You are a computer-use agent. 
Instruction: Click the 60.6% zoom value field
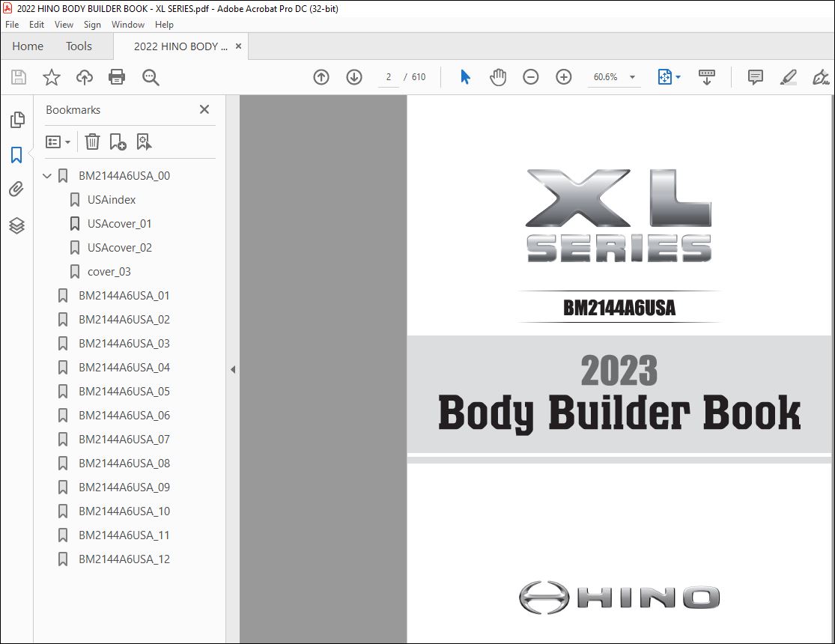pyautogui.click(x=606, y=77)
